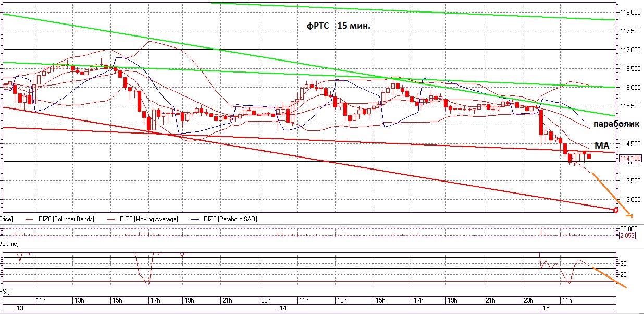Click the RSI panel label
Screen dimensions: 644x314
(x=5, y=291)
